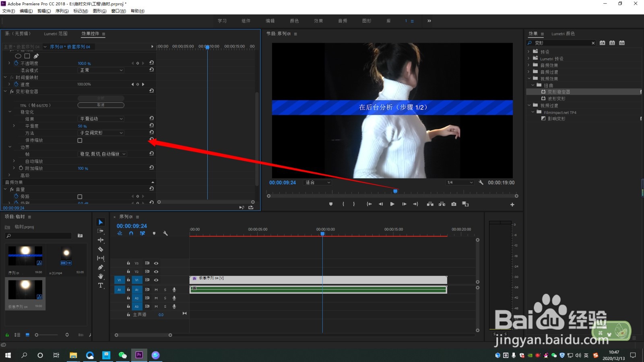Image resolution: width=644 pixels, height=362 pixels.
Task: Toggle timeline Snap magnet icon
Action: pos(131,233)
